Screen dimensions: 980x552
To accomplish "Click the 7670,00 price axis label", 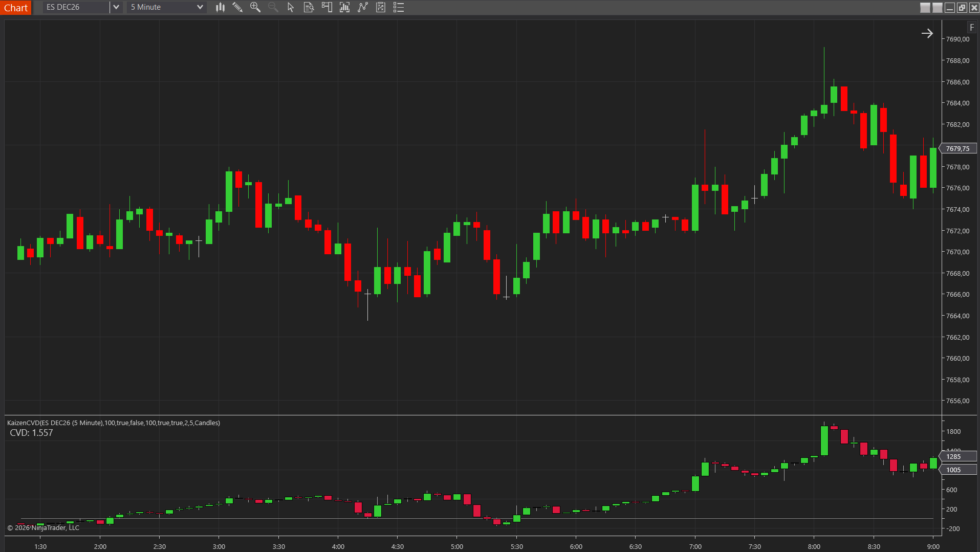I will click(957, 252).
